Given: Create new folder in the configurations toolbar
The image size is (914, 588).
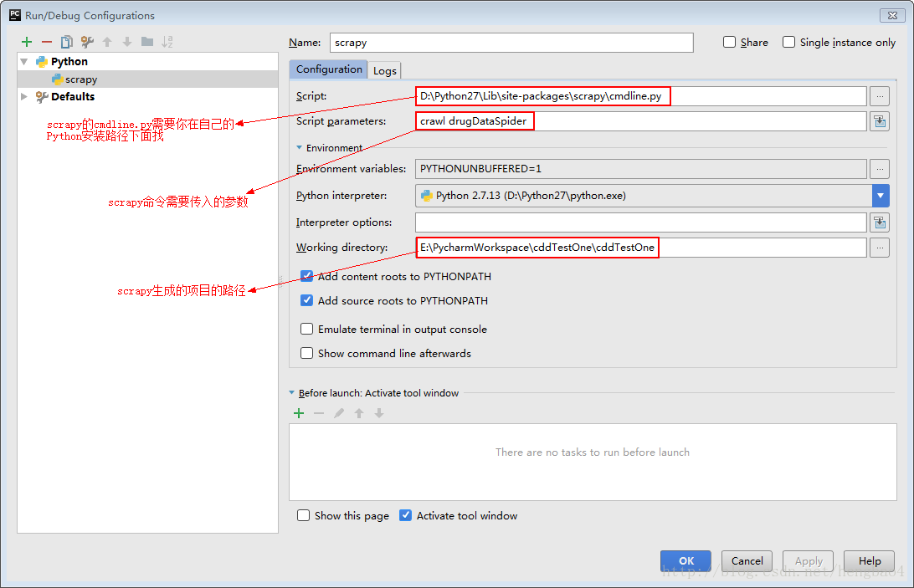Looking at the screenshot, I should (147, 42).
